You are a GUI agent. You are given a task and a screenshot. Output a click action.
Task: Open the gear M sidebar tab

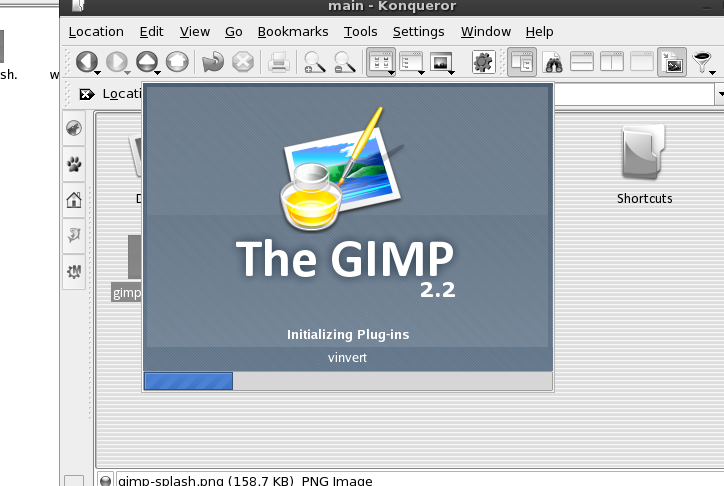pyautogui.click(x=74, y=271)
